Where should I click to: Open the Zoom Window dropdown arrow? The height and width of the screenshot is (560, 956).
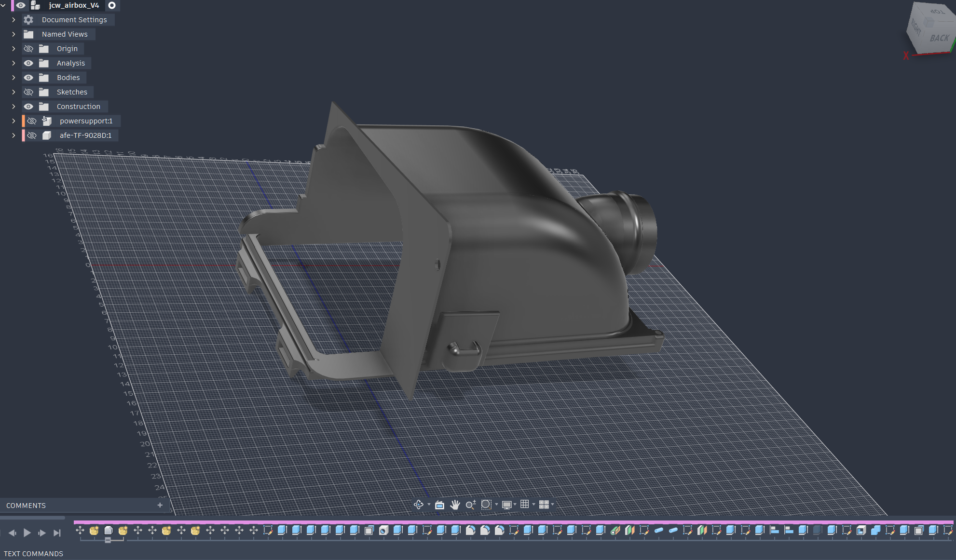pos(496,505)
